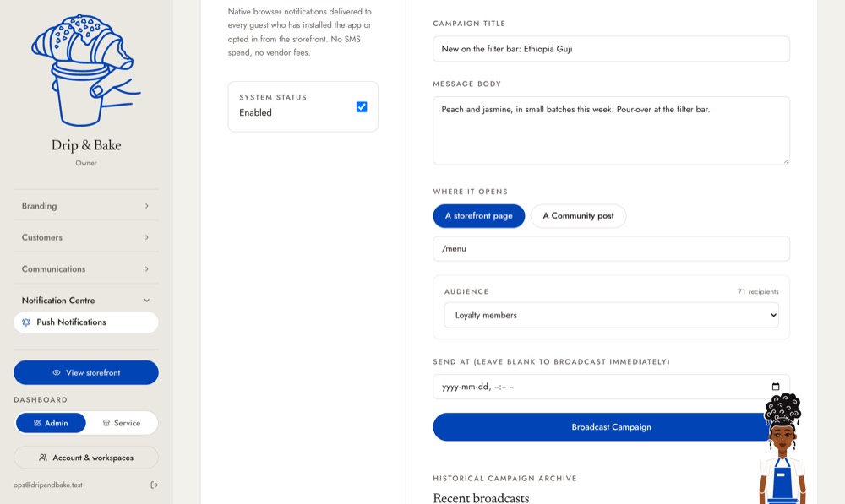Image resolution: width=845 pixels, height=504 pixels.
Task: Open the Communications menu item
Action: pos(85,268)
